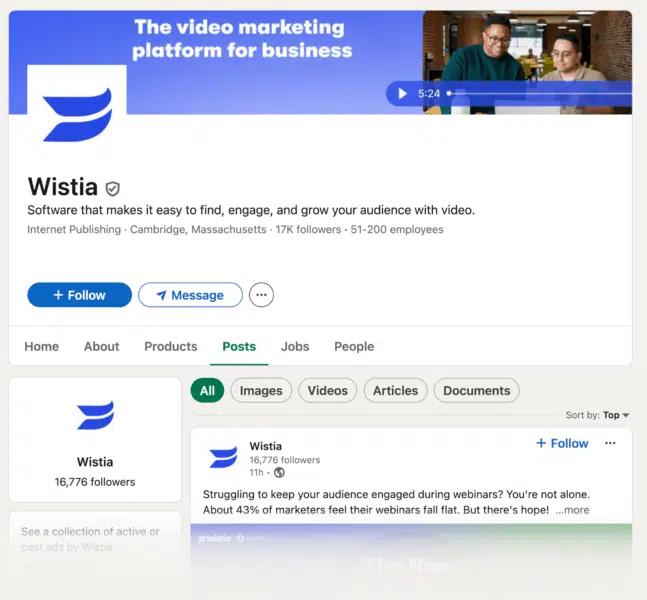This screenshot has height=600, width=647.
Task: Open the Sort by Top dropdown
Action: tap(616, 415)
